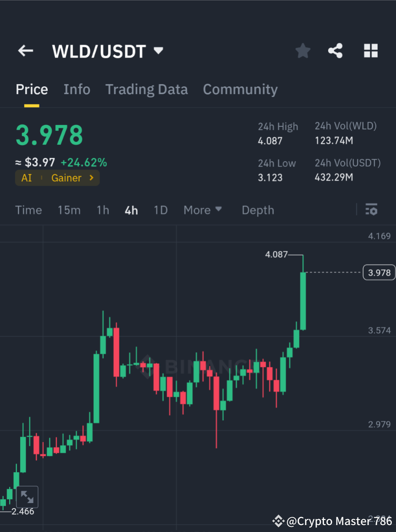
Task: Open the Community tab
Action: [x=240, y=89]
